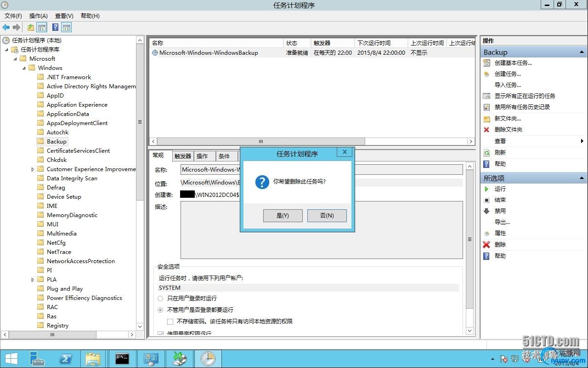Toggle the console tree show/hide toolbar icon
588x368 pixels.
[42, 28]
